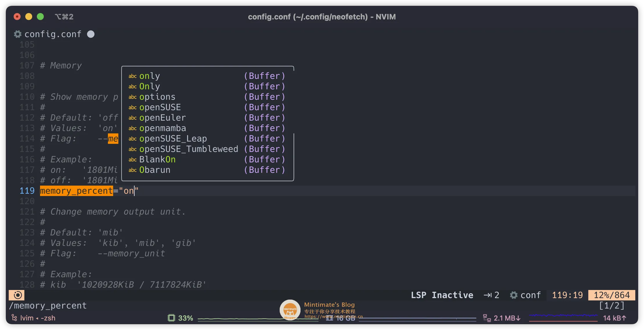
Task: Click abc icon beside 'Obarun' suggestion
Action: (x=133, y=170)
